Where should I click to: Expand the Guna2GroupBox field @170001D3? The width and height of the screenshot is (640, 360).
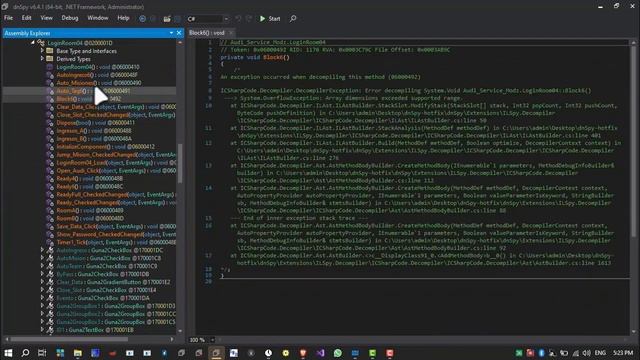42,306
